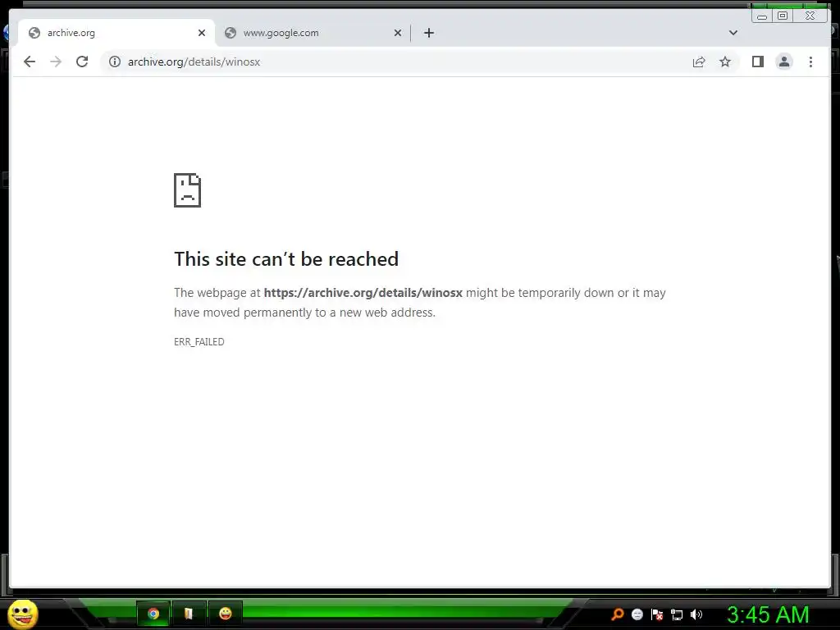Close the www.google.com tab
840x630 pixels.
click(398, 33)
